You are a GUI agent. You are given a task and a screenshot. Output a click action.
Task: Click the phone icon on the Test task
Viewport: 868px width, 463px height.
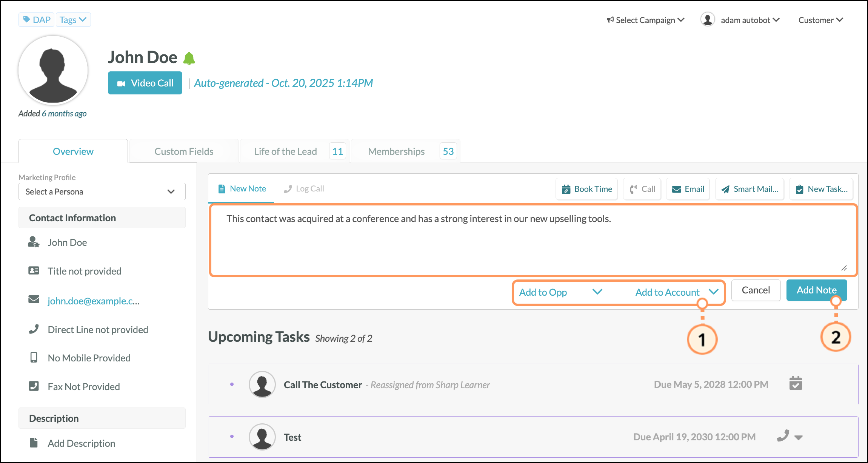[x=783, y=436]
